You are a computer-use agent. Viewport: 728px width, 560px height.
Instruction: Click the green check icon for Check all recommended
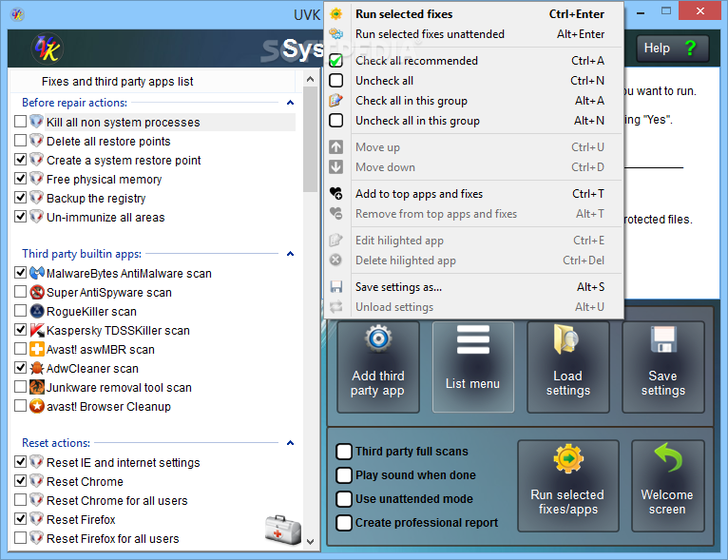336,60
